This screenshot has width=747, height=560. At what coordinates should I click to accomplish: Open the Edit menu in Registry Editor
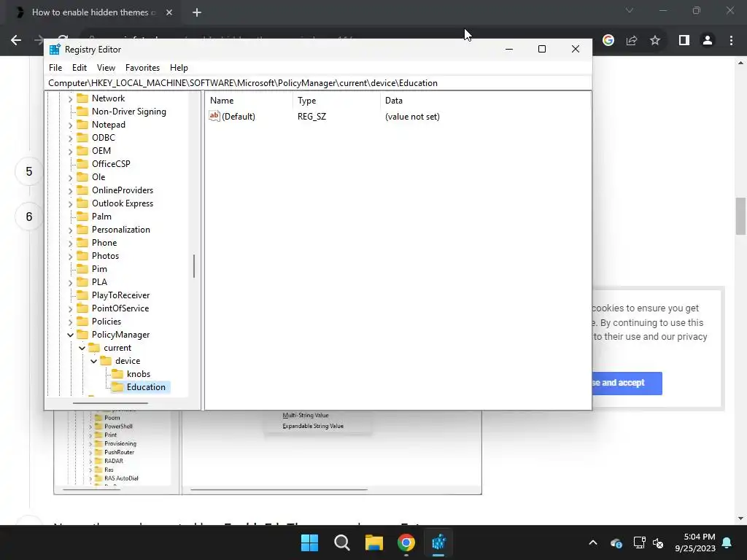coord(79,68)
